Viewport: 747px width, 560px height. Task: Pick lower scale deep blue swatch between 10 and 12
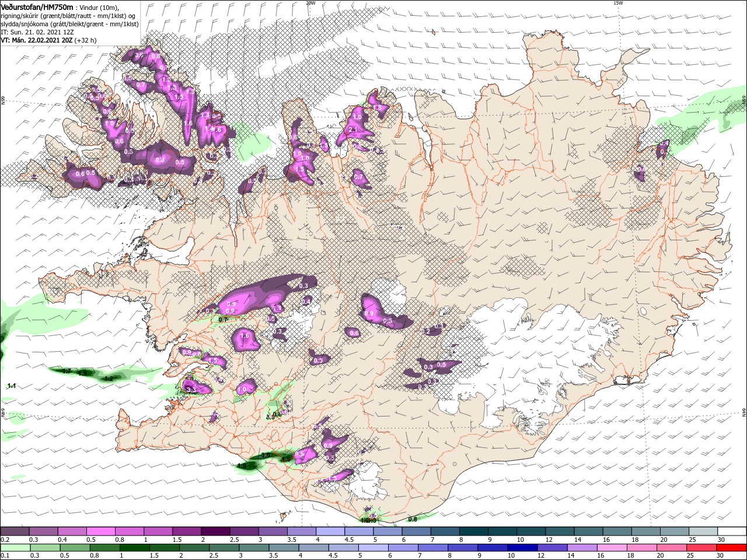coord(522,548)
